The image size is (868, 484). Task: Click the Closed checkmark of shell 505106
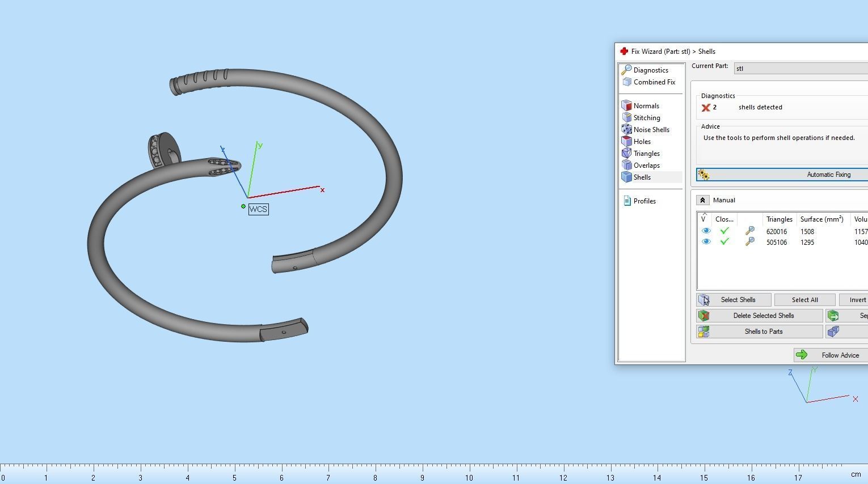[724, 242]
